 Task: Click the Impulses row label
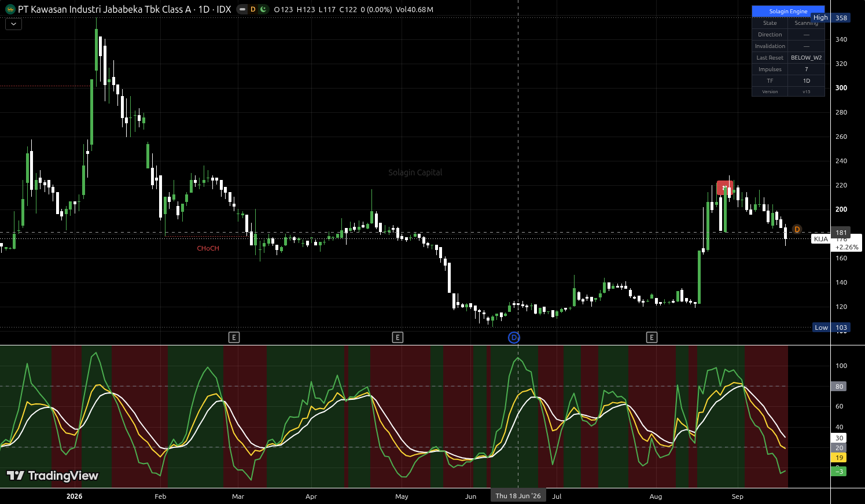[770, 69]
